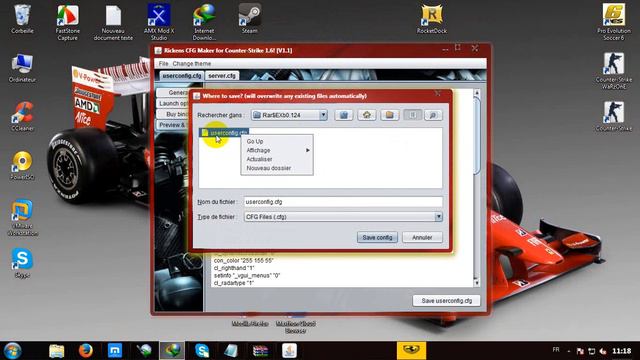
Task: Click the volume icon in system tray
Action: (x=603, y=351)
